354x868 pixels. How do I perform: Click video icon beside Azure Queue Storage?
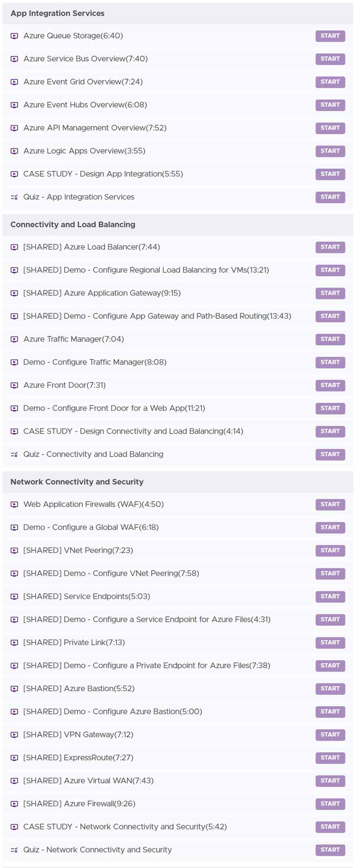[x=15, y=36]
